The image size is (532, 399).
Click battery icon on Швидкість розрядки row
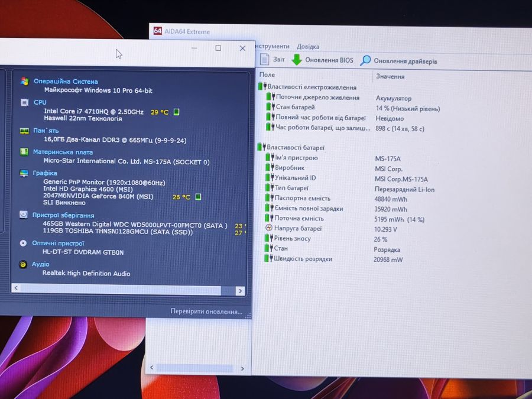[268, 258]
